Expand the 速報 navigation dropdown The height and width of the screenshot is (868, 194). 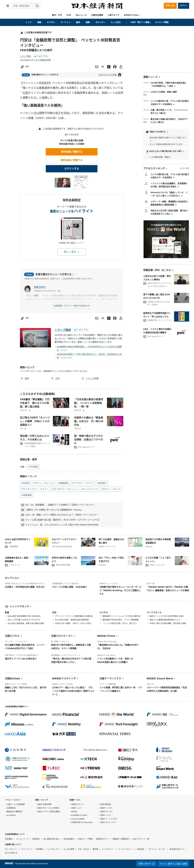tap(40, 22)
